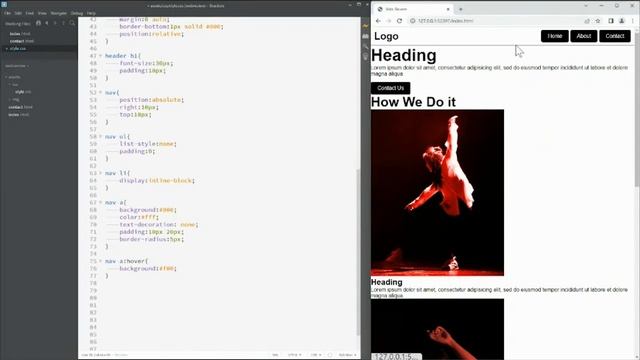Open style.css under the css folder

(x=23, y=92)
